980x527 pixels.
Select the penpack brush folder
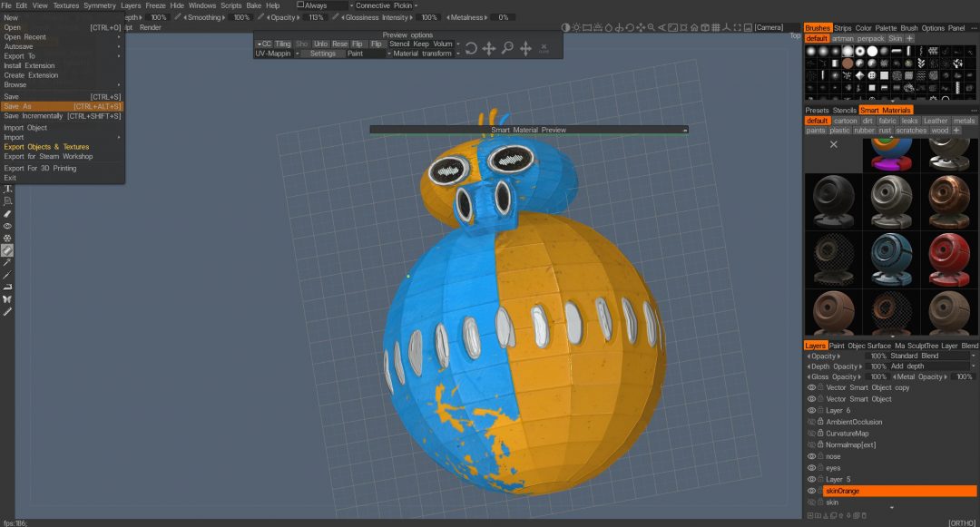pos(870,38)
